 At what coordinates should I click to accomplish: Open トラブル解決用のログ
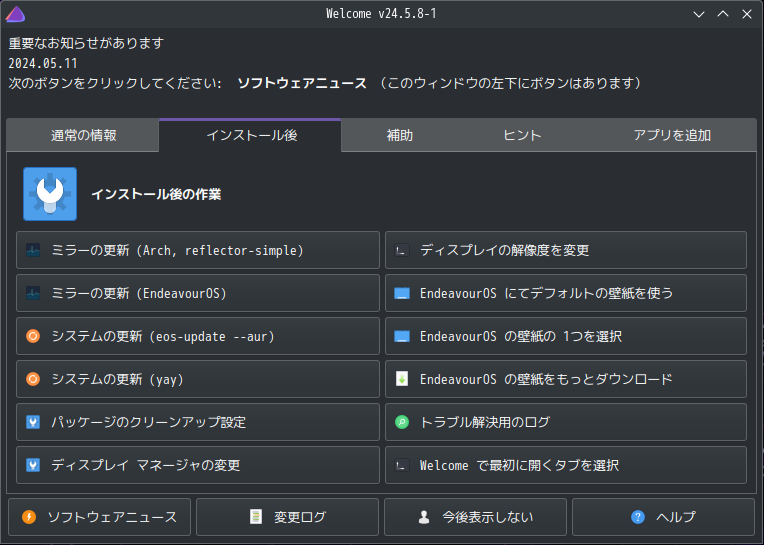566,422
